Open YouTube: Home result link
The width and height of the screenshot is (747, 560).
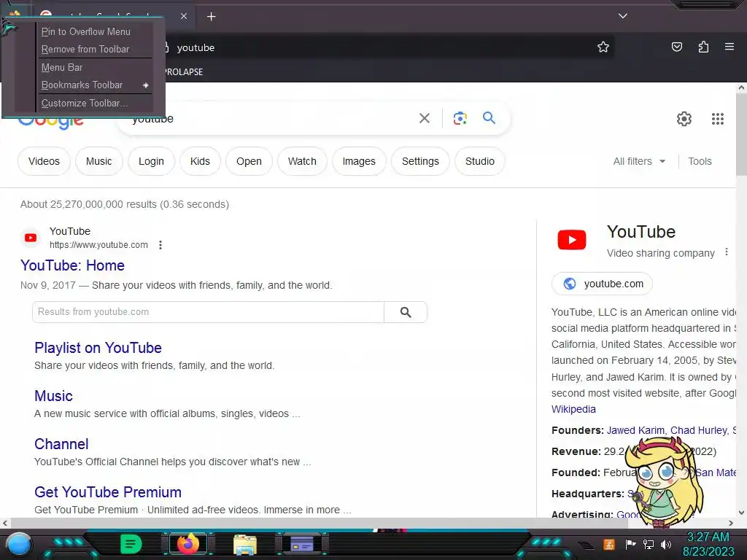click(72, 265)
